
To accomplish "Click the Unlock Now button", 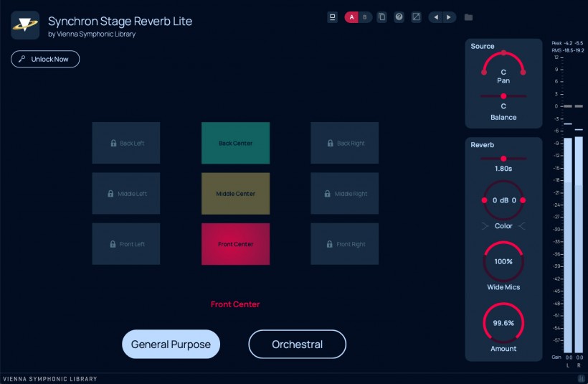I will click(45, 59).
